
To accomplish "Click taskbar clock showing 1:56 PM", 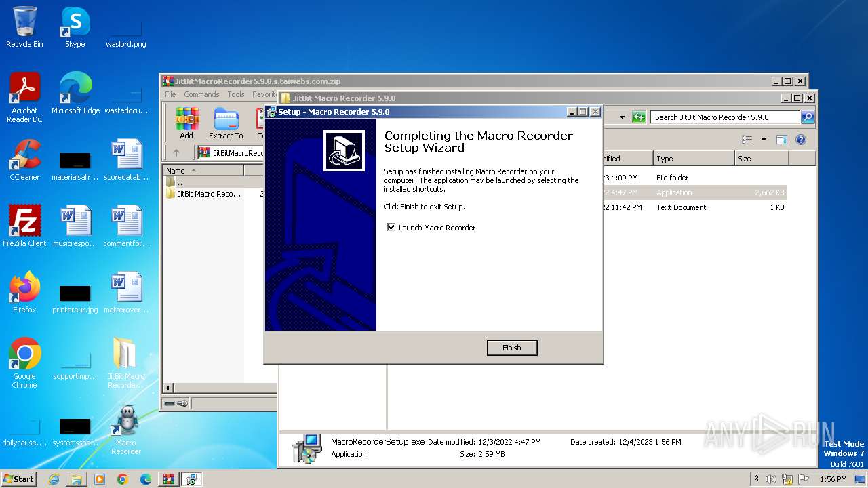I will (x=833, y=479).
